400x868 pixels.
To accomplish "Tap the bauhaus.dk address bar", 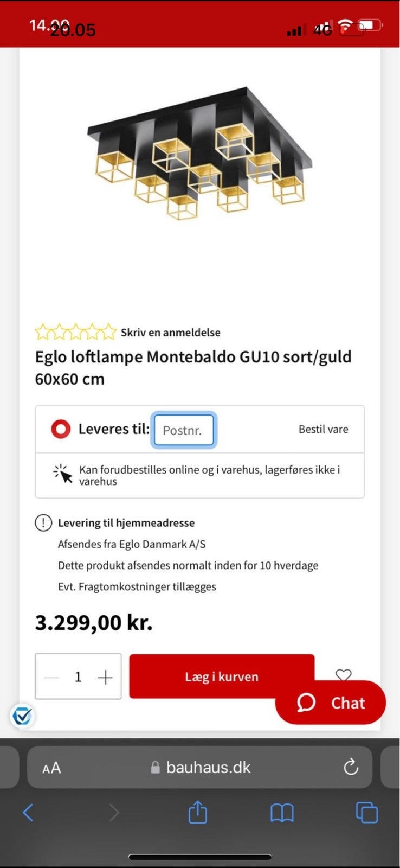I will pos(208,767).
